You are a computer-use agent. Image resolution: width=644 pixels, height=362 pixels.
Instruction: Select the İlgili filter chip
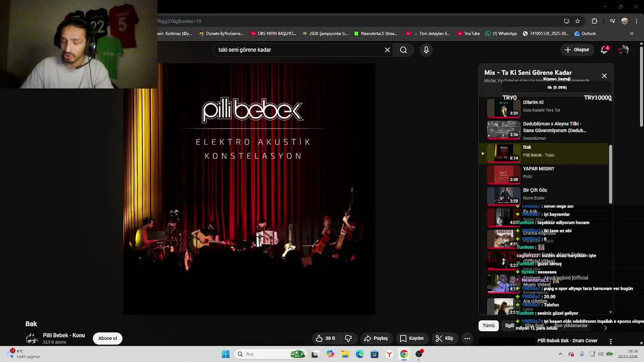tap(510, 325)
